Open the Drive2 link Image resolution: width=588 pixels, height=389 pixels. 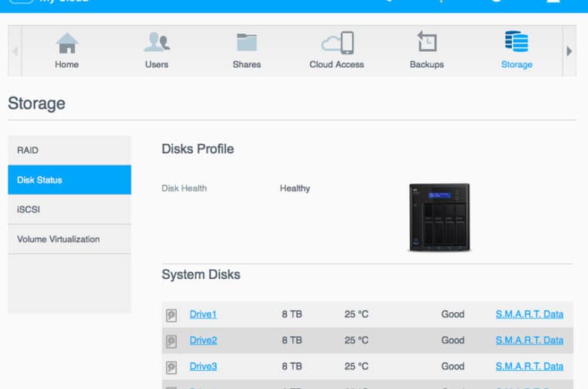tap(204, 340)
